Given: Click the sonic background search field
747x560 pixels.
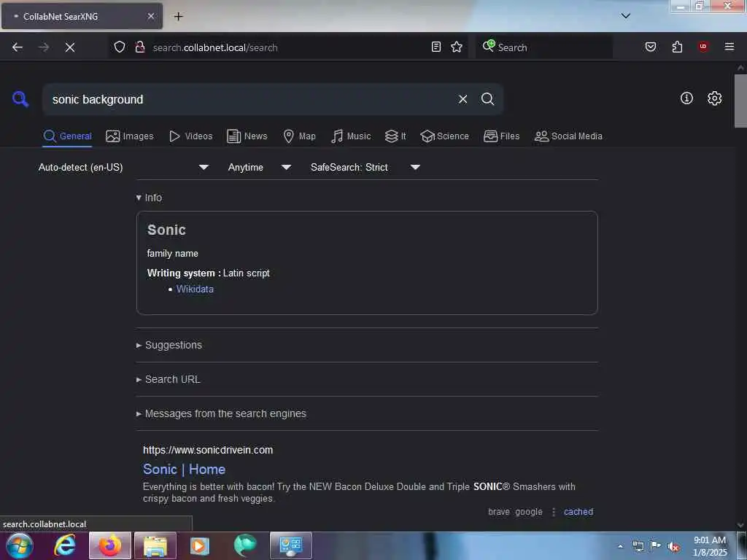Looking at the screenshot, I should coord(251,99).
